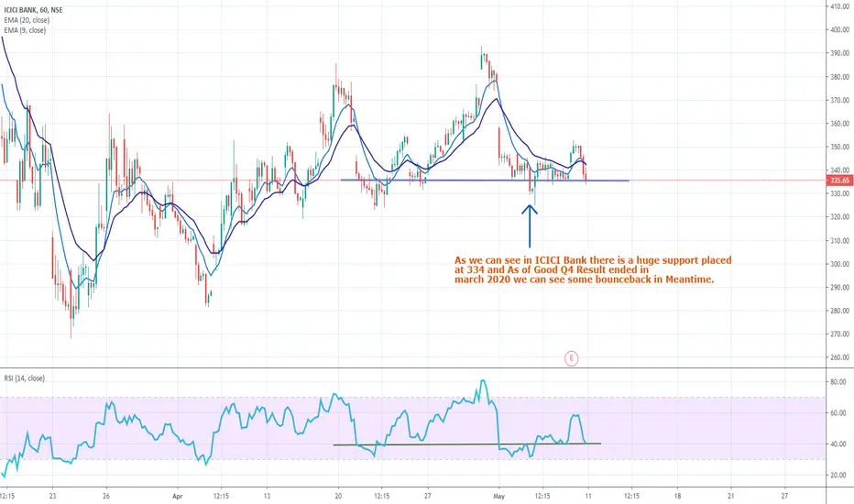Click the '21' date on time axis
Image resolution: width=854 pixels, height=504 pixels.
(x=731, y=497)
